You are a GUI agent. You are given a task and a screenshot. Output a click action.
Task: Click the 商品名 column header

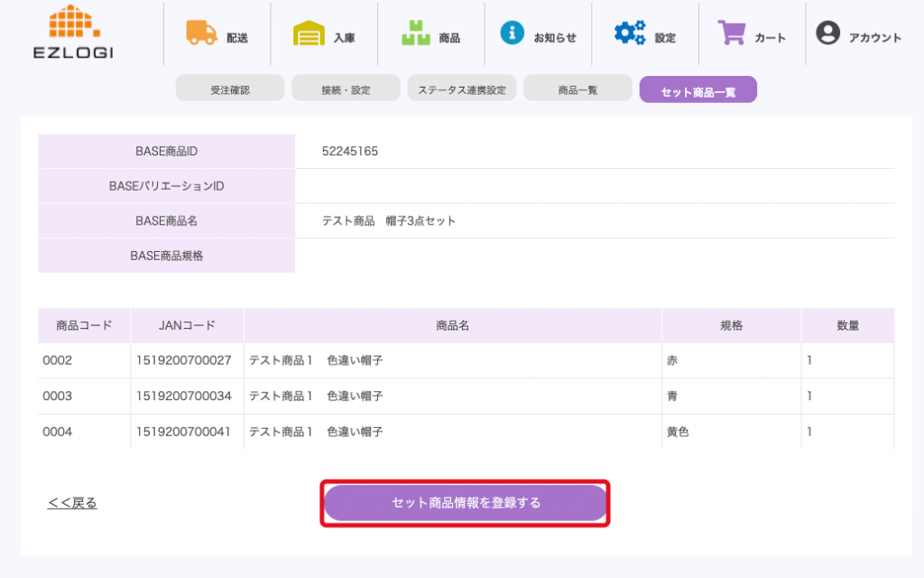coord(452,325)
